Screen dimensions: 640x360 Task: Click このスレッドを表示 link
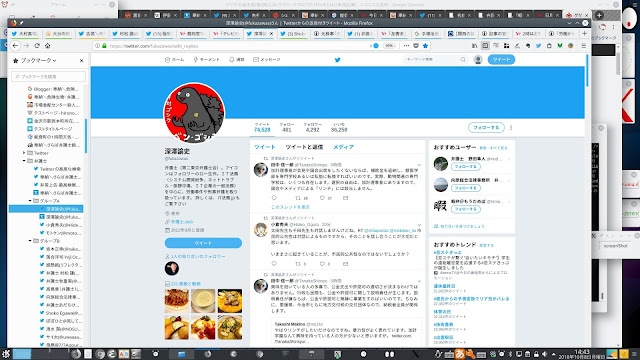[291, 207]
